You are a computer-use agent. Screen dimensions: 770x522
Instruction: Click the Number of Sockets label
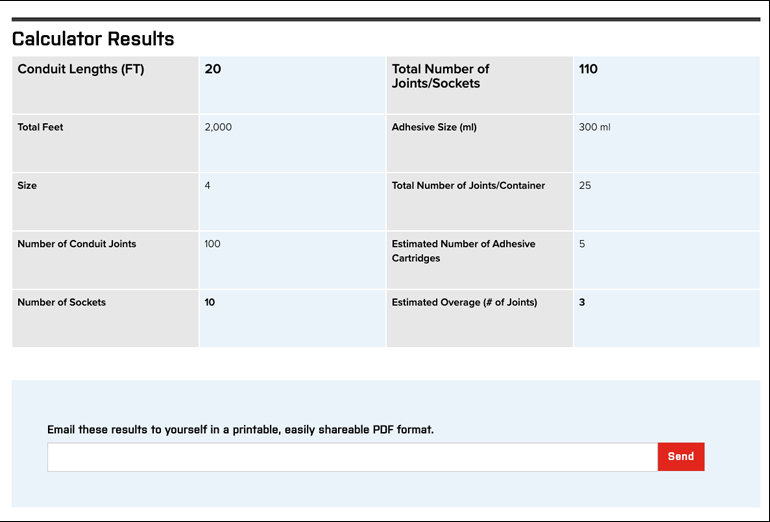(x=61, y=302)
